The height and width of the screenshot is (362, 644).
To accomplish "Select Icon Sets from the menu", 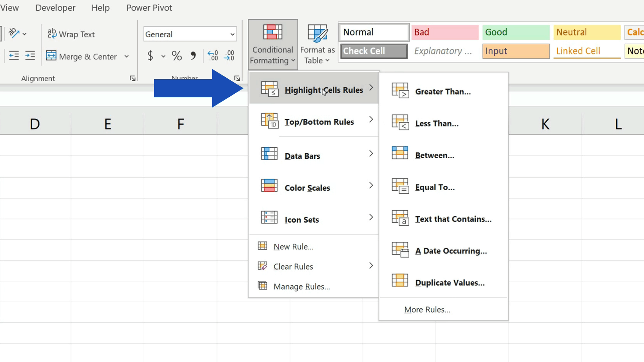I will click(x=301, y=219).
